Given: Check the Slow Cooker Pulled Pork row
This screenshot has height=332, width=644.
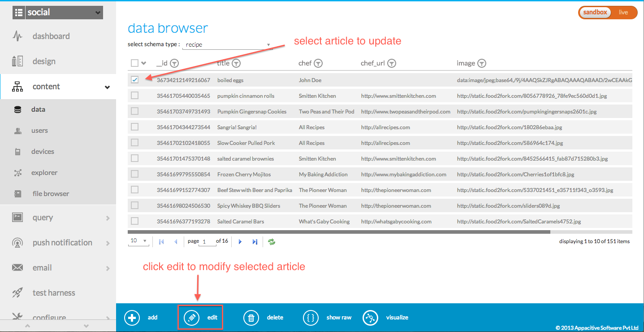Looking at the screenshot, I should [x=134, y=143].
